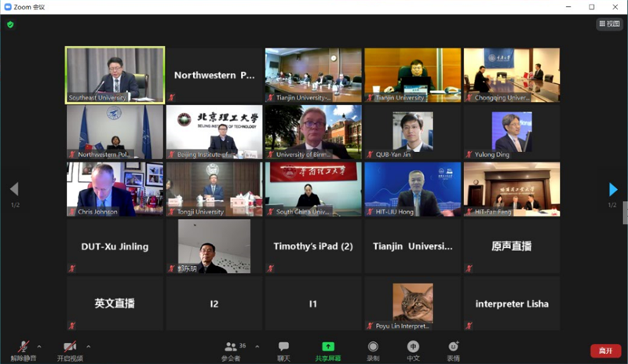Image resolution: width=628 pixels, height=364 pixels.
Task: Open reactions (表情) menu
Action: [x=454, y=351]
